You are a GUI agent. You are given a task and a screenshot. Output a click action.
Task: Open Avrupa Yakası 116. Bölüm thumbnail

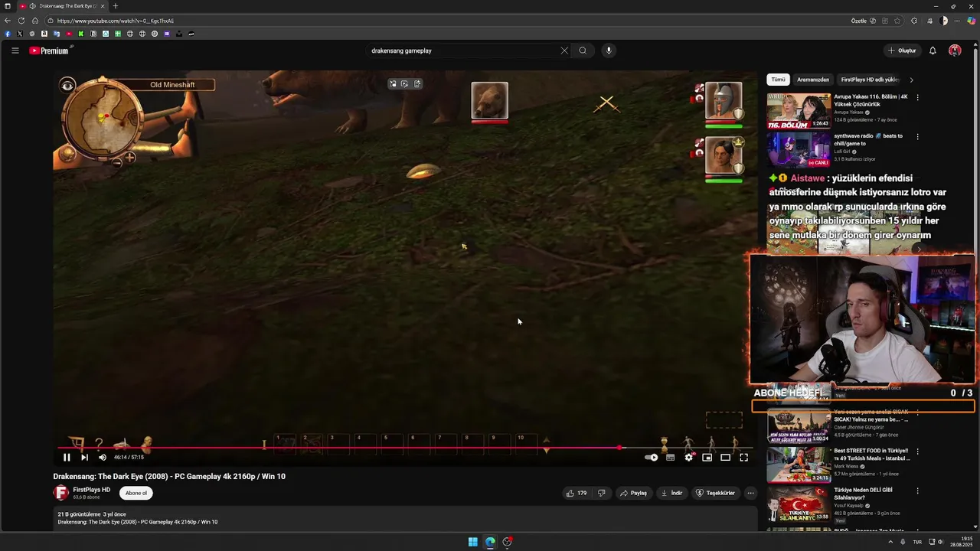point(799,111)
